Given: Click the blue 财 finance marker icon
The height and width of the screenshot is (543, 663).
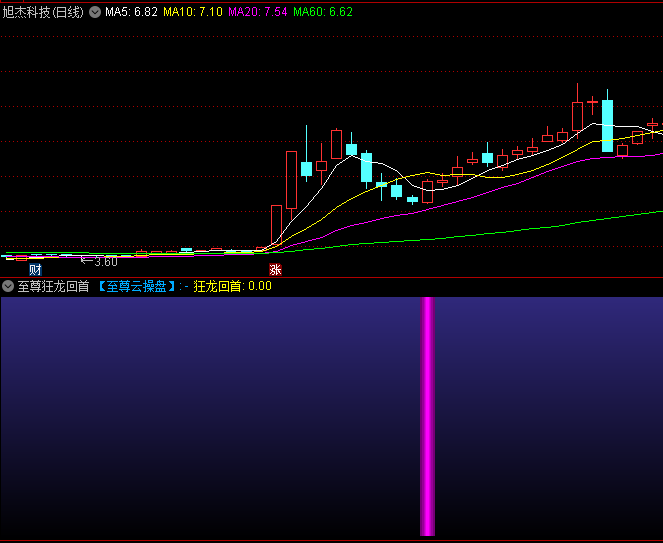Looking at the screenshot, I should pos(36,270).
